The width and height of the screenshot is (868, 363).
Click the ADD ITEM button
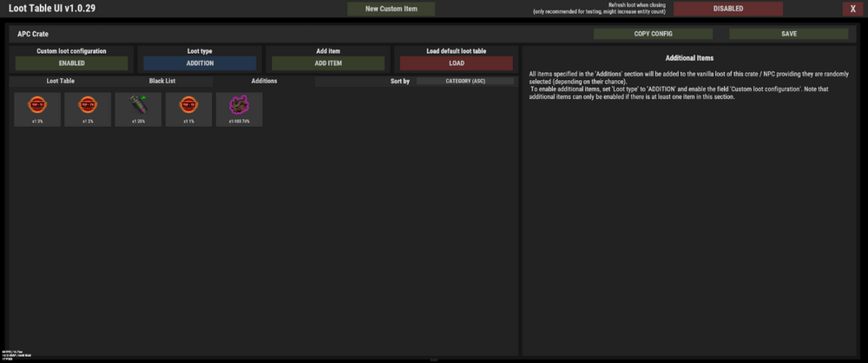(x=328, y=63)
